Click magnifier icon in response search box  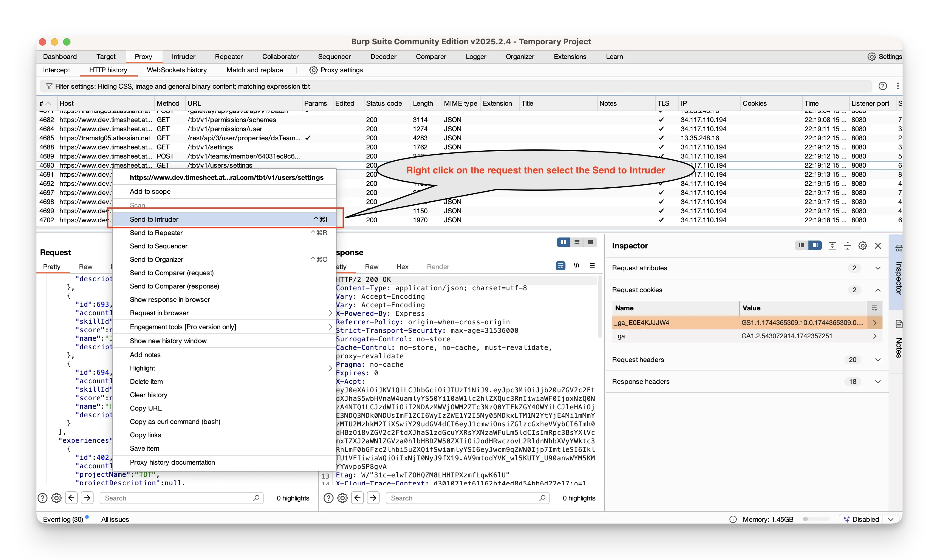[x=542, y=498]
